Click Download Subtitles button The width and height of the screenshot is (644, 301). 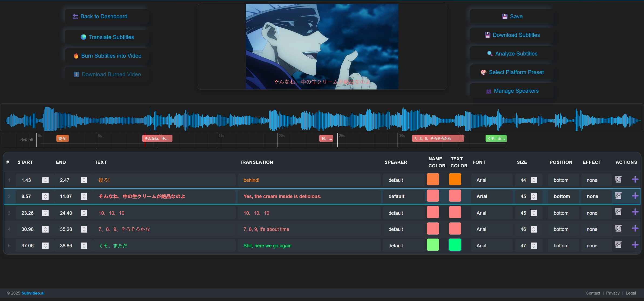512,35
